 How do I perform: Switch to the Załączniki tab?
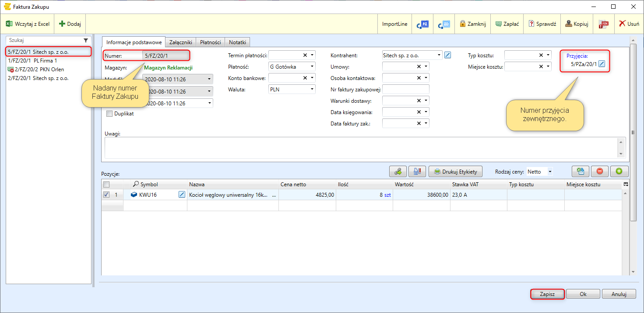click(181, 42)
